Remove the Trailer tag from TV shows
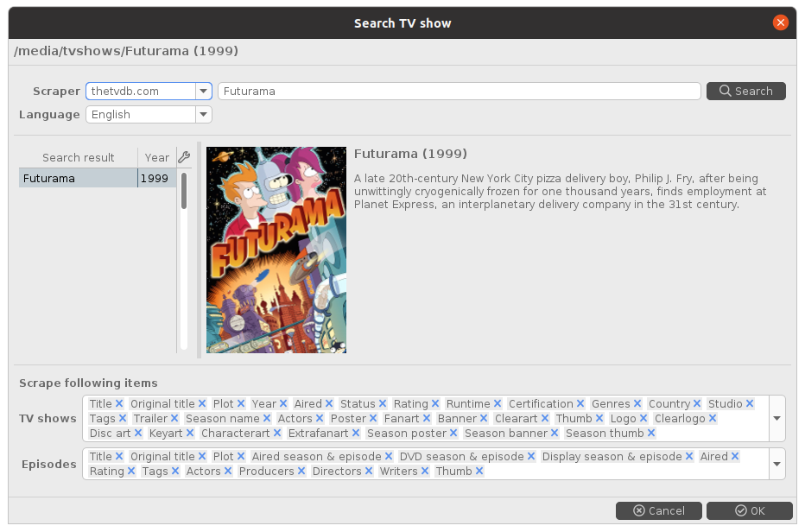This screenshot has width=805, height=532. (x=174, y=419)
